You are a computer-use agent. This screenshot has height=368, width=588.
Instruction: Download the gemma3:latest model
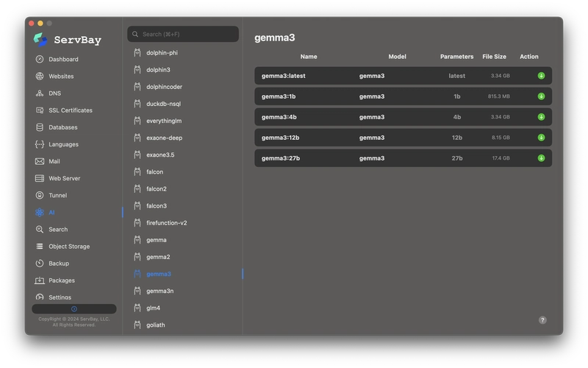541,76
